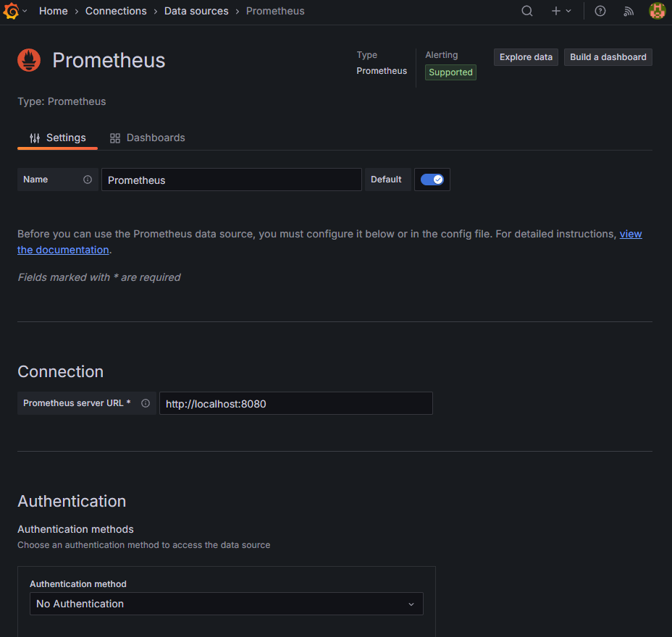Click info icon beside Prometheus server URL

click(x=146, y=403)
